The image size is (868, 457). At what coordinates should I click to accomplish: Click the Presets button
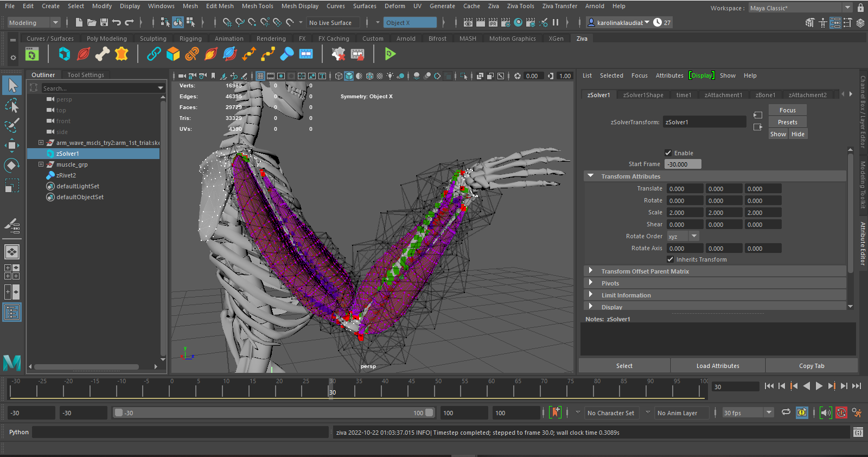788,122
